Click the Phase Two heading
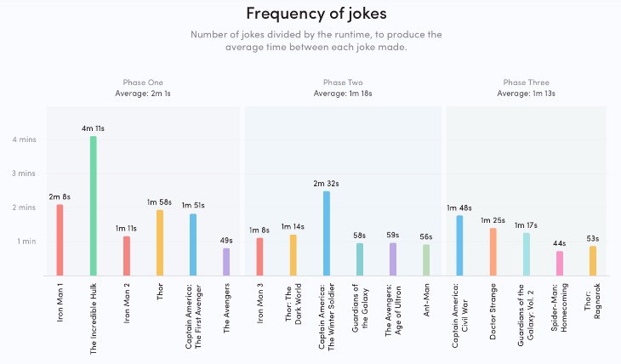 pos(343,82)
